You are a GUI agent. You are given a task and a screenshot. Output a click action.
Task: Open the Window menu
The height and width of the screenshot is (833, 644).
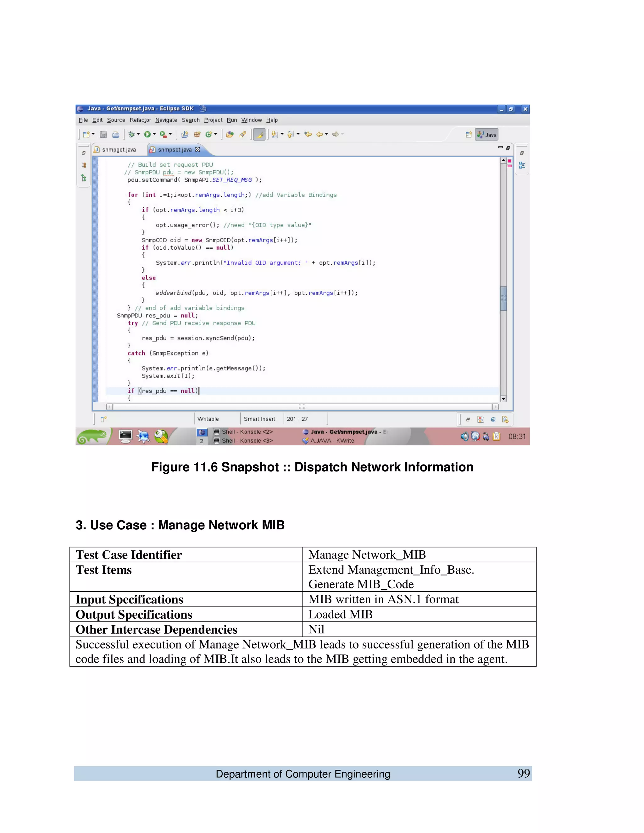(x=252, y=120)
